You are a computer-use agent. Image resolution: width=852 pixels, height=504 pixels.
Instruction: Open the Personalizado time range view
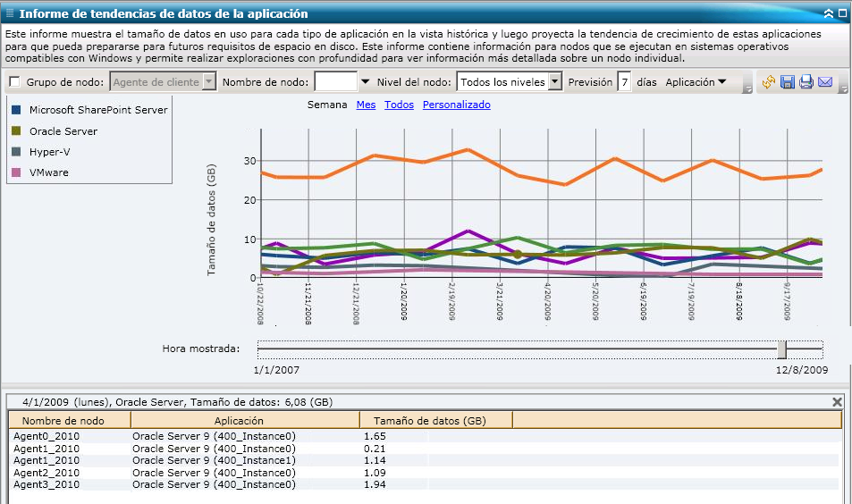point(456,105)
